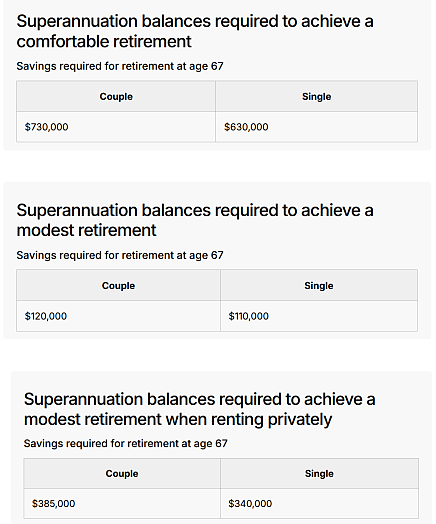Click the modest retirement when renting privately heading

click(199, 409)
